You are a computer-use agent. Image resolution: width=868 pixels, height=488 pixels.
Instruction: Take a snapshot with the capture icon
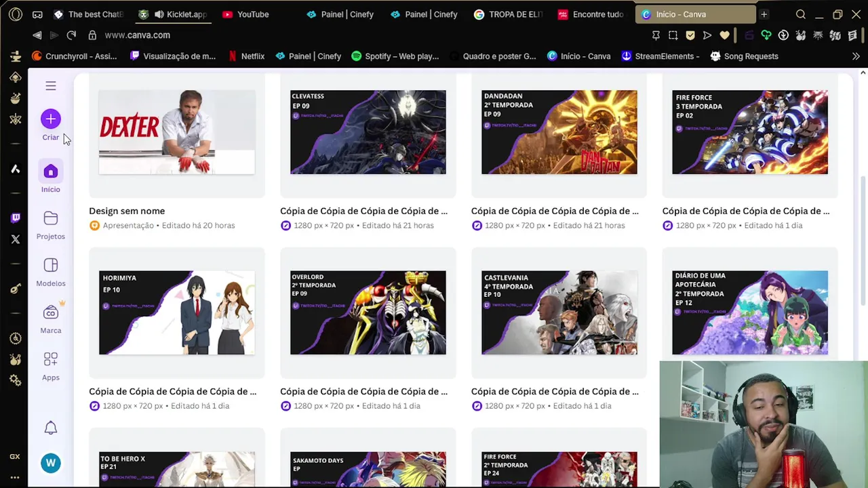(x=673, y=35)
